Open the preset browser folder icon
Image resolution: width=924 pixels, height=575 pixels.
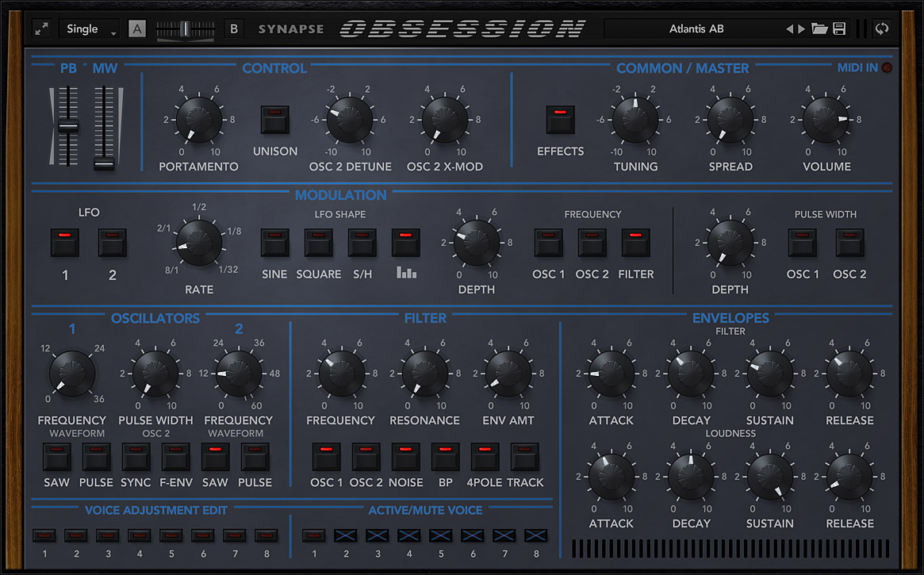click(820, 29)
